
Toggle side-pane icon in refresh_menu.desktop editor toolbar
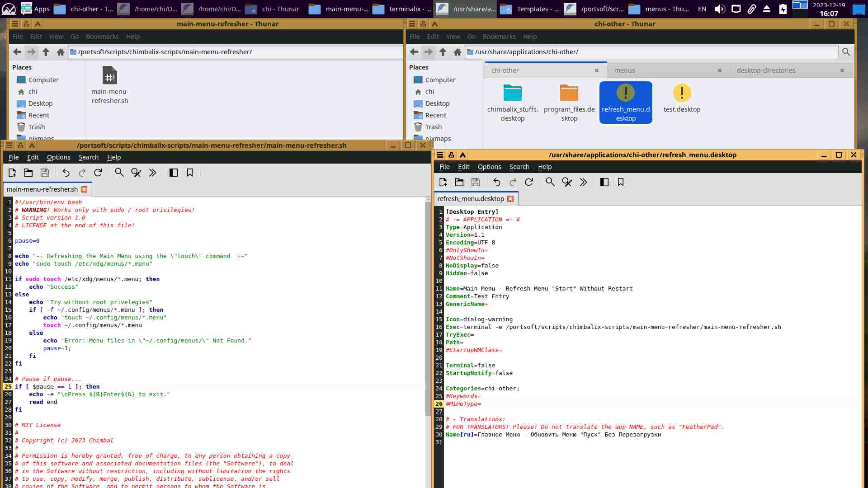pyautogui.click(x=604, y=182)
